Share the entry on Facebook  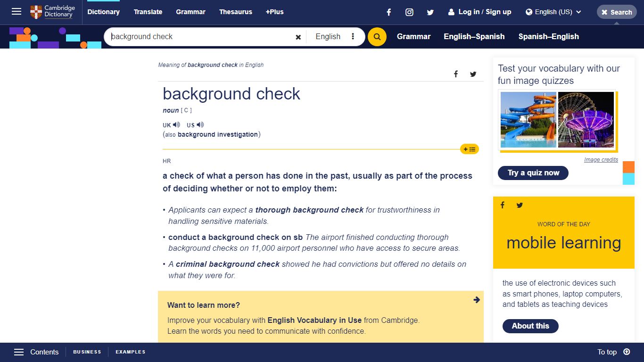pyautogui.click(x=456, y=74)
